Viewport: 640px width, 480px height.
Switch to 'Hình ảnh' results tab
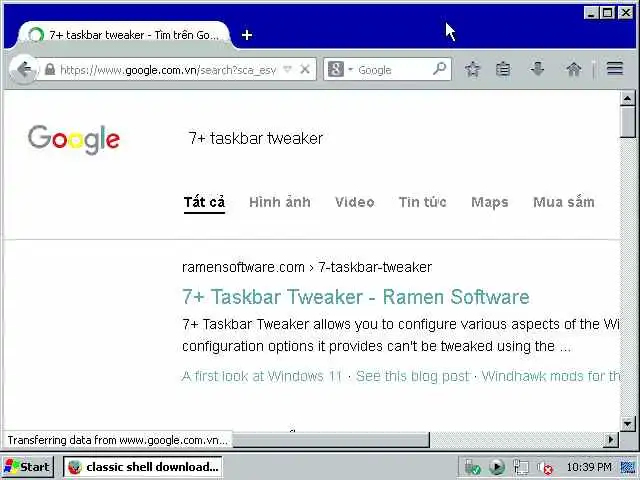pyautogui.click(x=280, y=202)
